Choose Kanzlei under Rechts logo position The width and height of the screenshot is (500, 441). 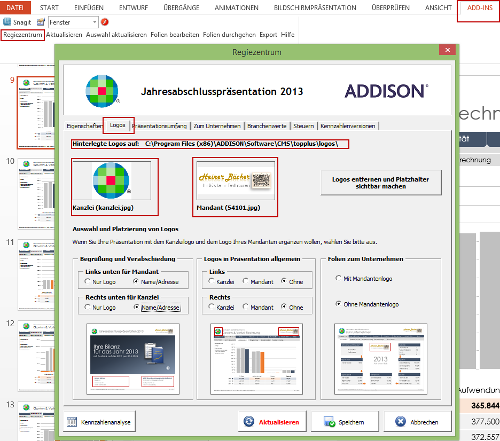coord(211,307)
